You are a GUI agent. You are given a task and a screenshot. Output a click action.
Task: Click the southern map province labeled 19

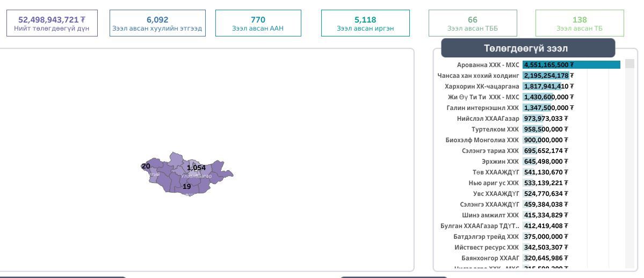click(x=186, y=187)
